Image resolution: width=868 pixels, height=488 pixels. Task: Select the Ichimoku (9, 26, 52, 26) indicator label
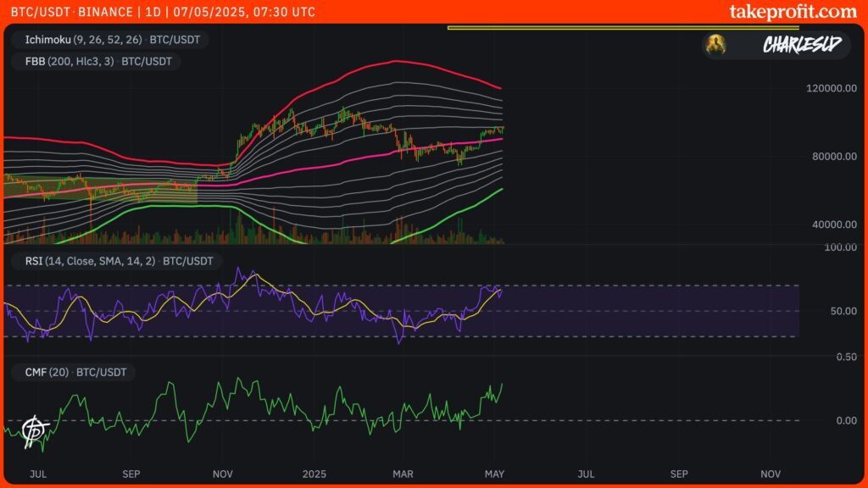105,39
